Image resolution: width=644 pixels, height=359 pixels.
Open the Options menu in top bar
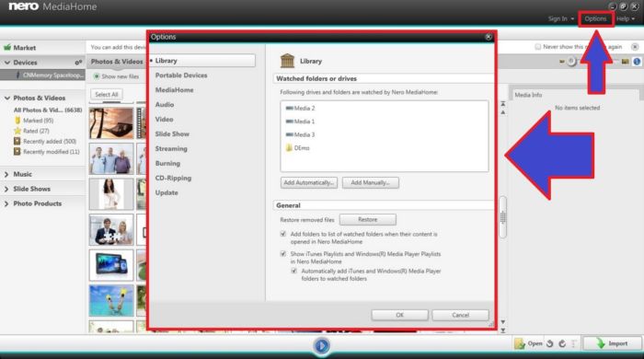(595, 18)
